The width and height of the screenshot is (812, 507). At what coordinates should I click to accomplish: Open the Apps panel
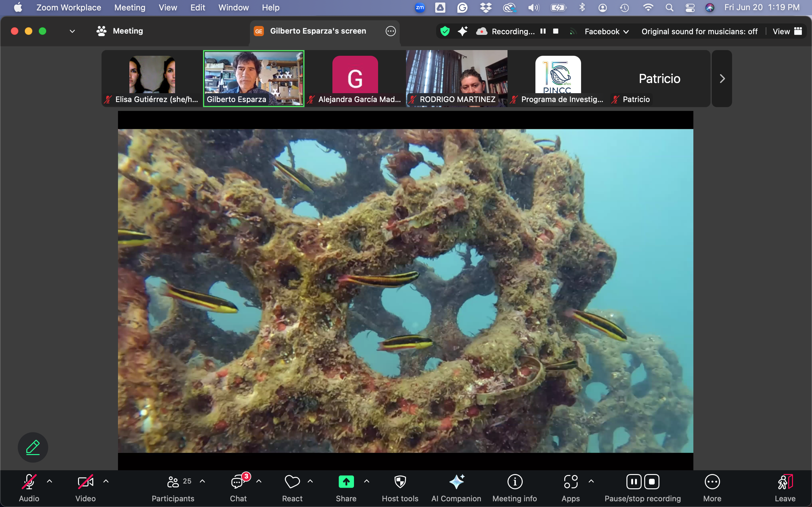[x=570, y=488]
